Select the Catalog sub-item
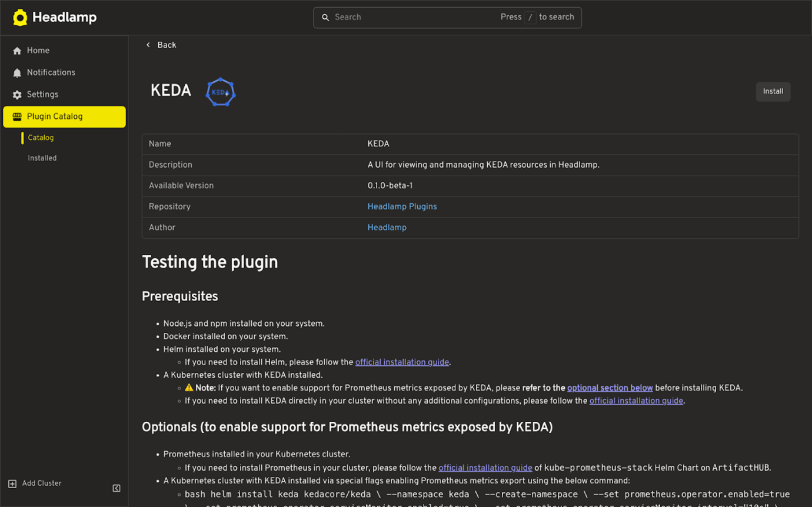812x507 pixels. [x=41, y=138]
